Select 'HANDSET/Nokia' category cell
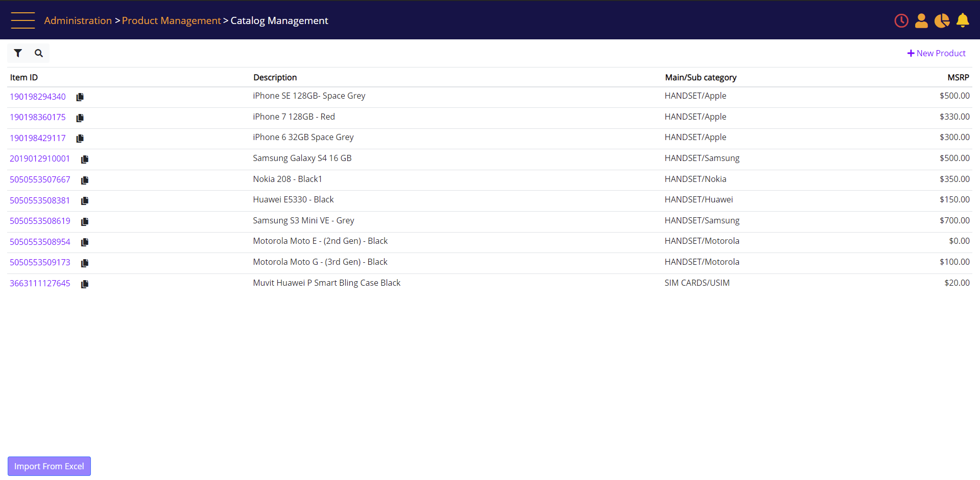 tap(696, 179)
